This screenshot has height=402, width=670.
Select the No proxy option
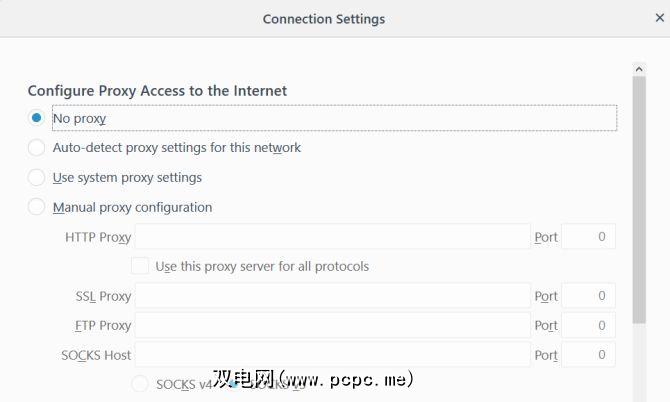click(x=37, y=118)
